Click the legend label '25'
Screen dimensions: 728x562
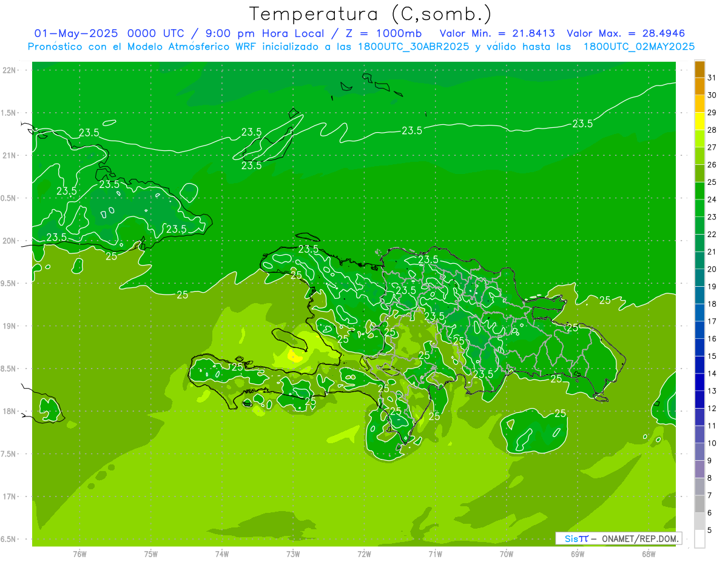tap(712, 182)
